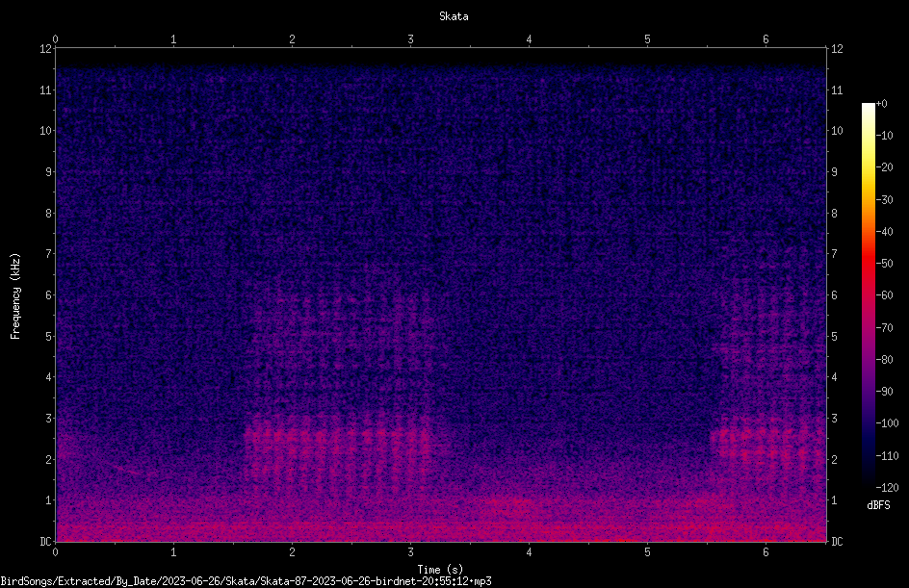This screenshot has height=588, width=909.
Task: Click the '-40' value on the dBFS scale
Action: pos(884,232)
